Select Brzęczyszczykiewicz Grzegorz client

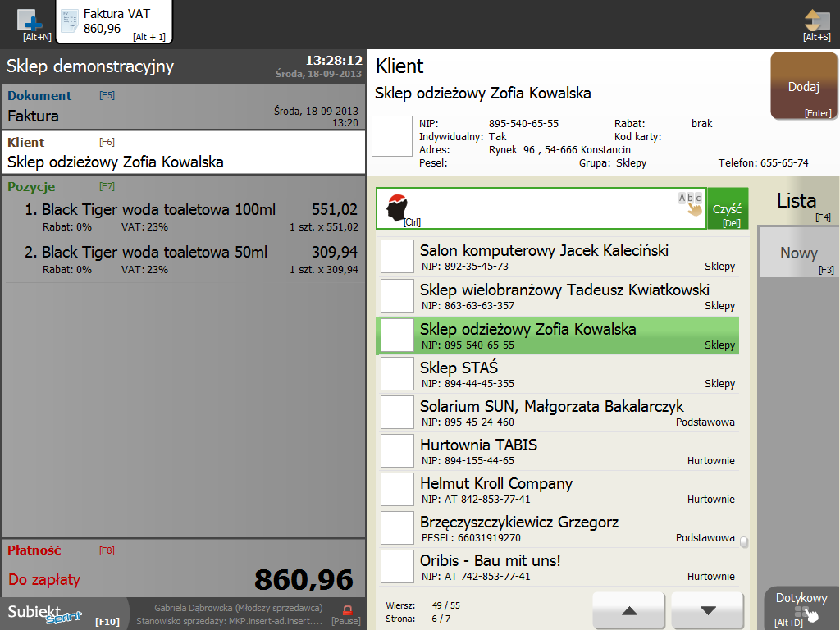(x=558, y=528)
